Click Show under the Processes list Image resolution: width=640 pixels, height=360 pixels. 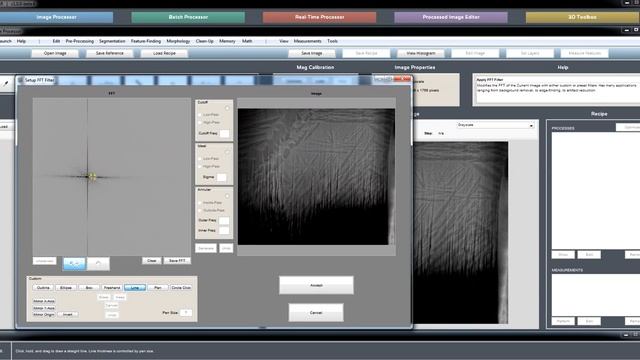(x=563, y=255)
